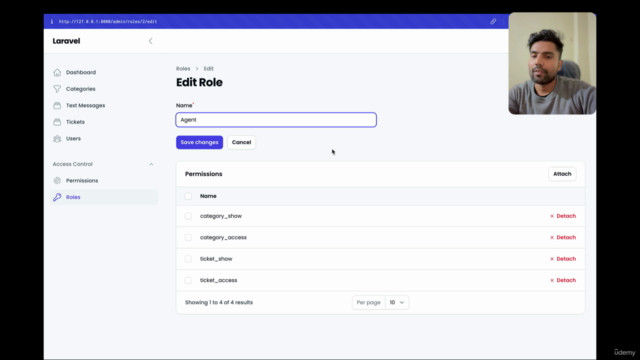Click the Save changes button
Viewport: 640px width, 360px height.
pyautogui.click(x=200, y=142)
